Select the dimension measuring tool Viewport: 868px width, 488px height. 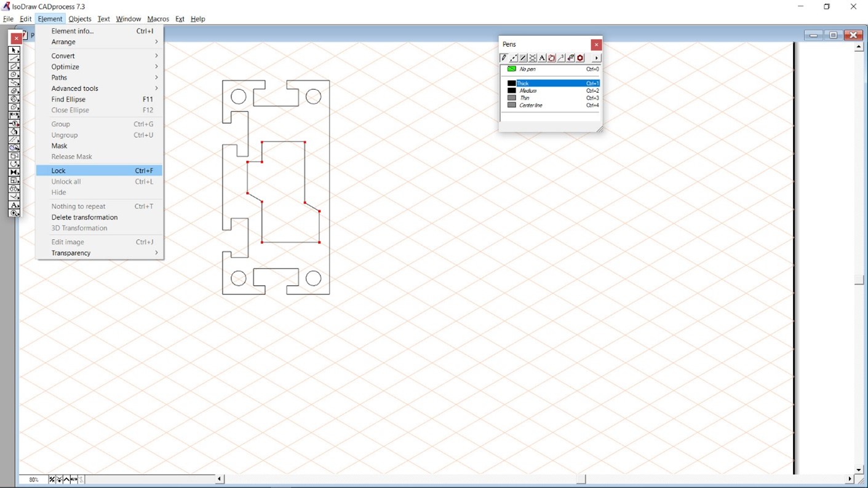(14, 116)
